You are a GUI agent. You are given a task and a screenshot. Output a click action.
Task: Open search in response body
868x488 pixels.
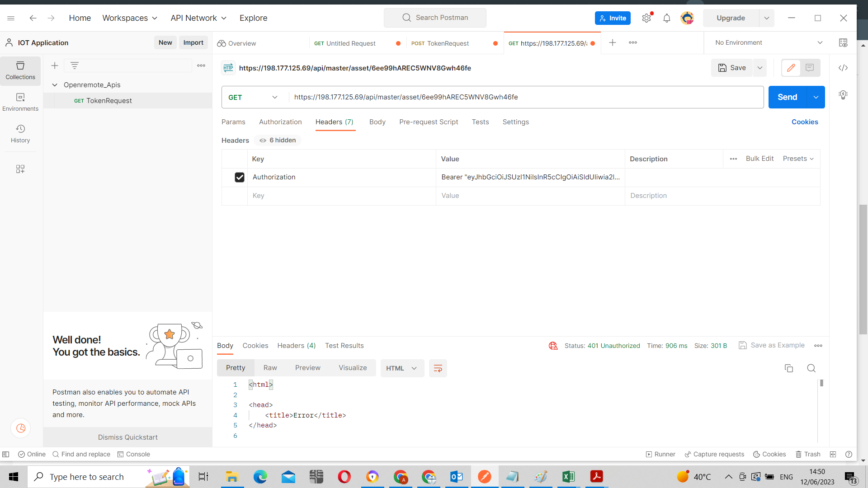811,368
